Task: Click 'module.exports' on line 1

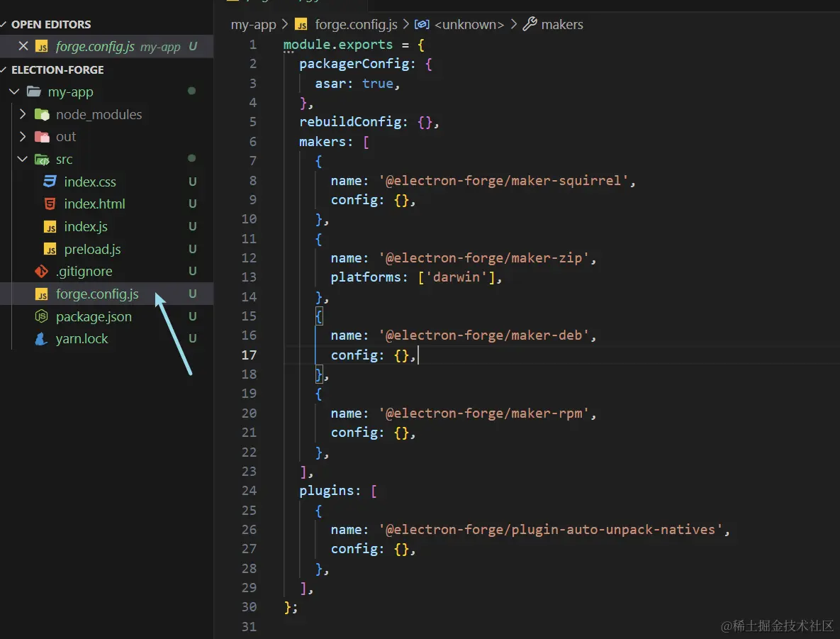Action: tap(338, 45)
